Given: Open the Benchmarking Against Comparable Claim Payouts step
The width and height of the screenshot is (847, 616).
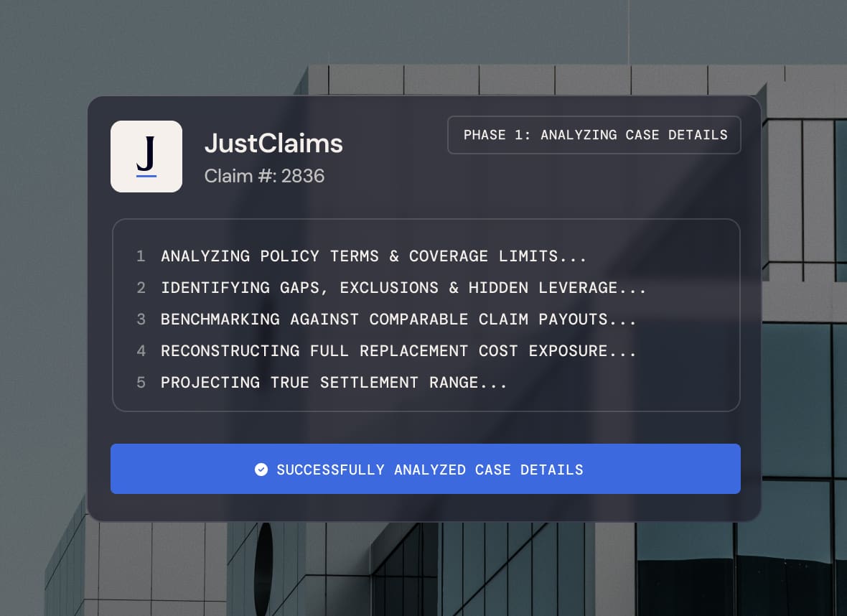Looking at the screenshot, I should tap(398, 319).
